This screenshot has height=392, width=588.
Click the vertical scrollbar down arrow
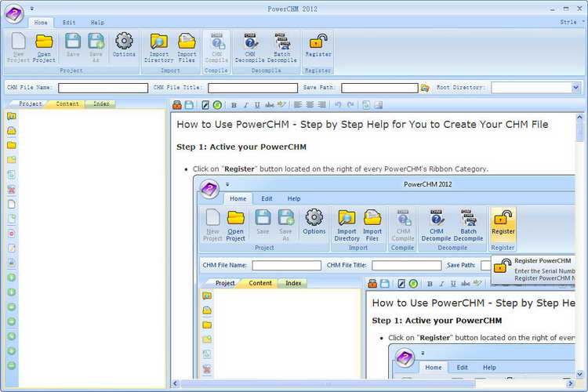coord(579,374)
